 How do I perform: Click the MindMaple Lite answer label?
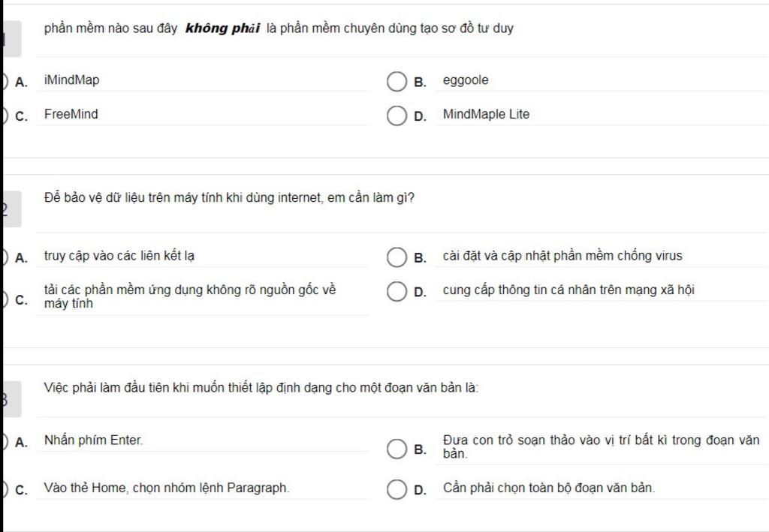(x=486, y=114)
